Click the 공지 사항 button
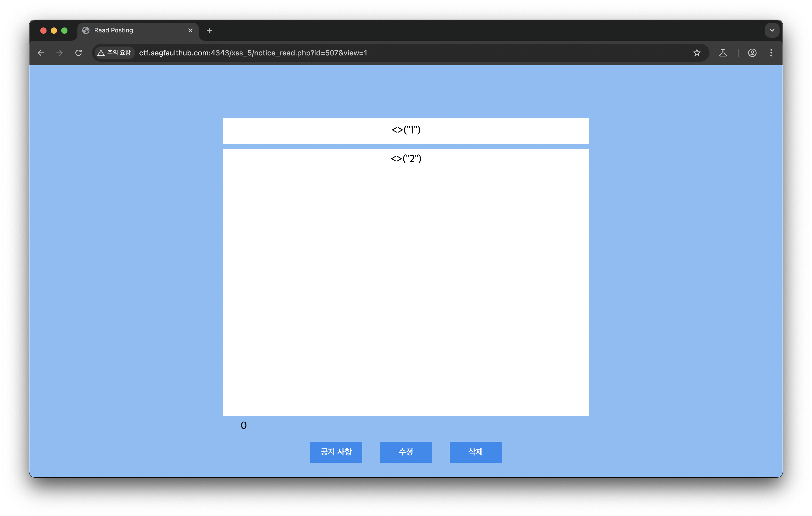This screenshot has height=516, width=812. click(x=336, y=452)
